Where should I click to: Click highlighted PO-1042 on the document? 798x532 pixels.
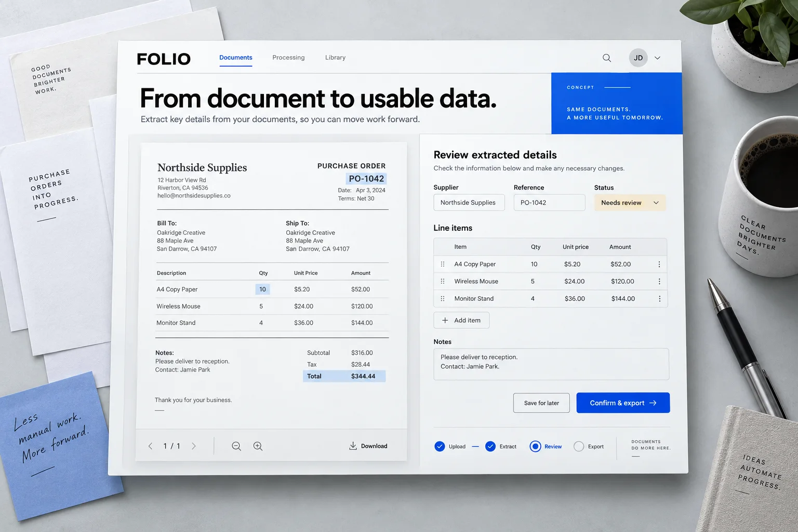pyautogui.click(x=366, y=179)
